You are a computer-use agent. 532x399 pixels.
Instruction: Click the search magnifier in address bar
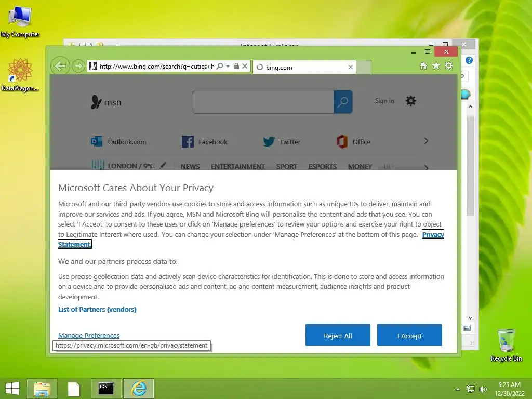pyautogui.click(x=220, y=66)
